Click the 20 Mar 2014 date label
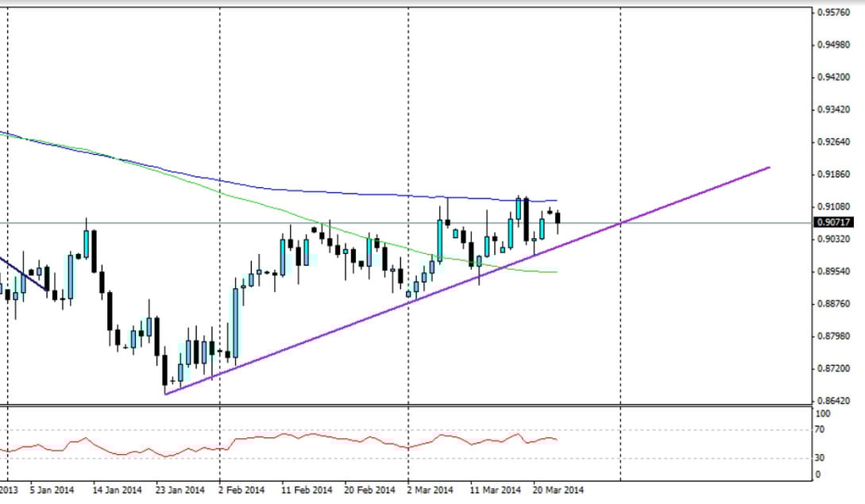The width and height of the screenshot is (865, 504). point(558,490)
